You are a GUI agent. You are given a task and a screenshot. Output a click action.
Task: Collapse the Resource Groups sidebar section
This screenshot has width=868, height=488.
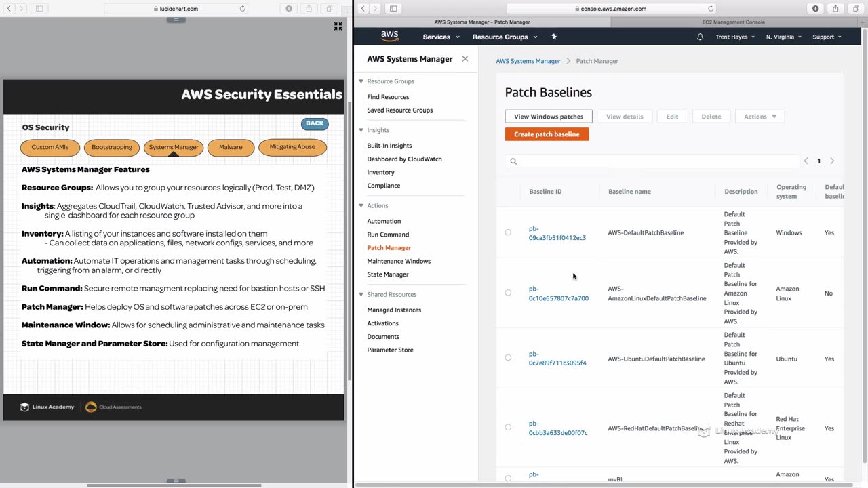pyautogui.click(x=361, y=81)
